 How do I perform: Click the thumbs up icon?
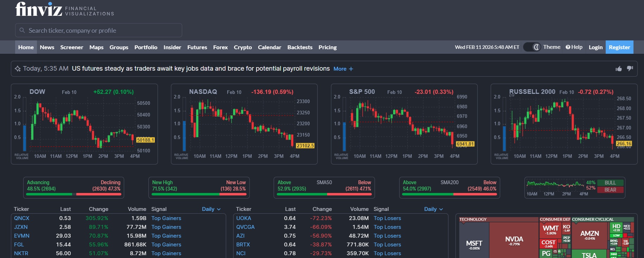pos(618,69)
